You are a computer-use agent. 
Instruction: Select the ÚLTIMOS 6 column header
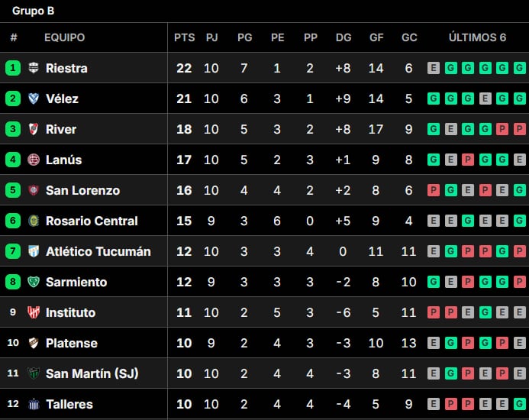click(477, 37)
